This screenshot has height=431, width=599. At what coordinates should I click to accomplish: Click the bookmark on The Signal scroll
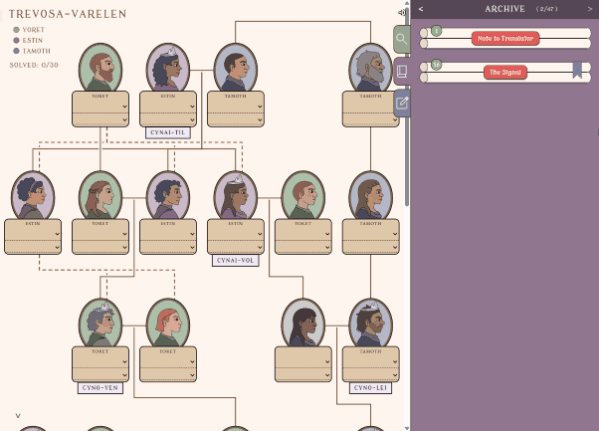click(x=577, y=70)
